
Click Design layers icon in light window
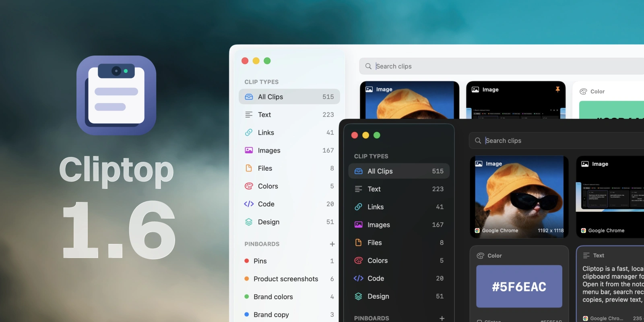tap(249, 222)
